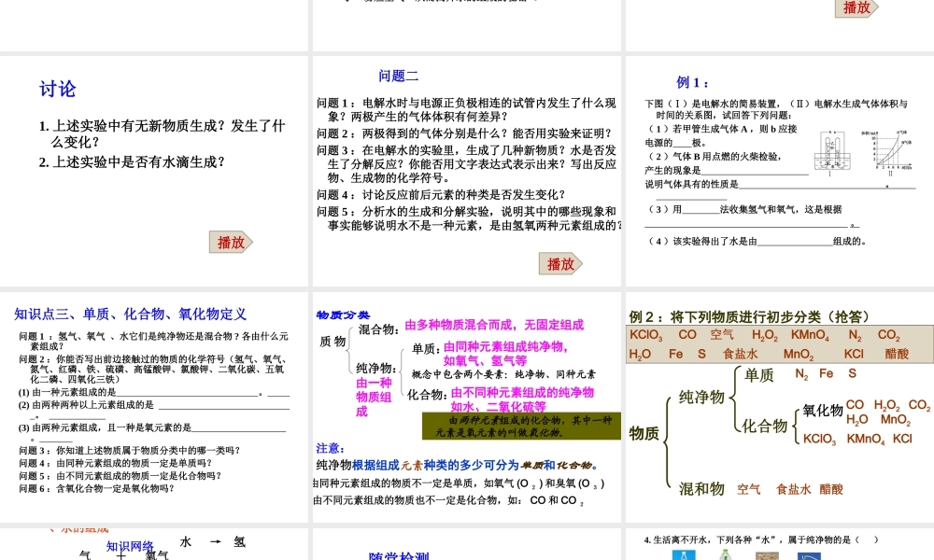Screen dimensions: 934x560
Task: Click 问题5：分析水的生成和分解实验 text
Action: coord(469,218)
